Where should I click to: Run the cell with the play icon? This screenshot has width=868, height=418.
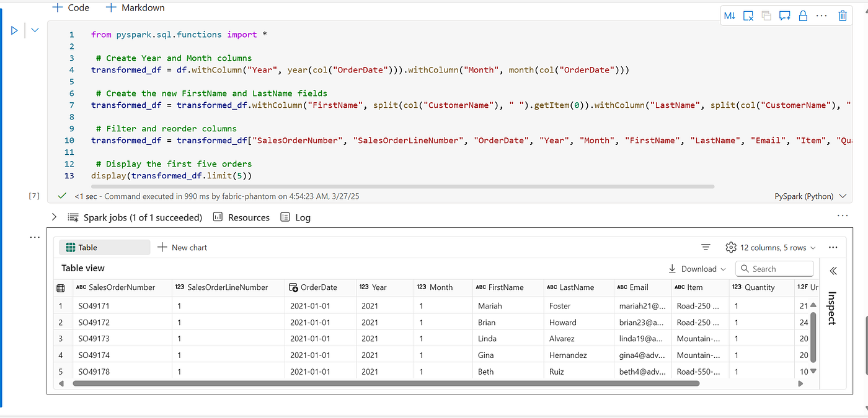[x=14, y=30]
